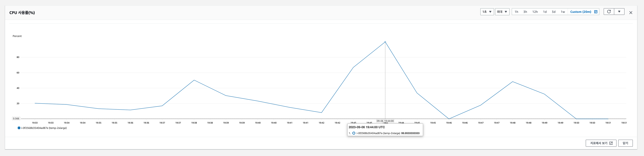The width and height of the screenshot is (644, 156).
Task: Open the custom range calendar icon
Action: click(x=596, y=12)
